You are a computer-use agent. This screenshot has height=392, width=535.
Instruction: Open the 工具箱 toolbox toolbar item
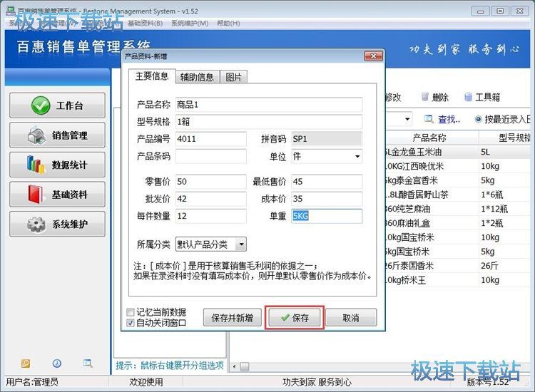(482, 98)
